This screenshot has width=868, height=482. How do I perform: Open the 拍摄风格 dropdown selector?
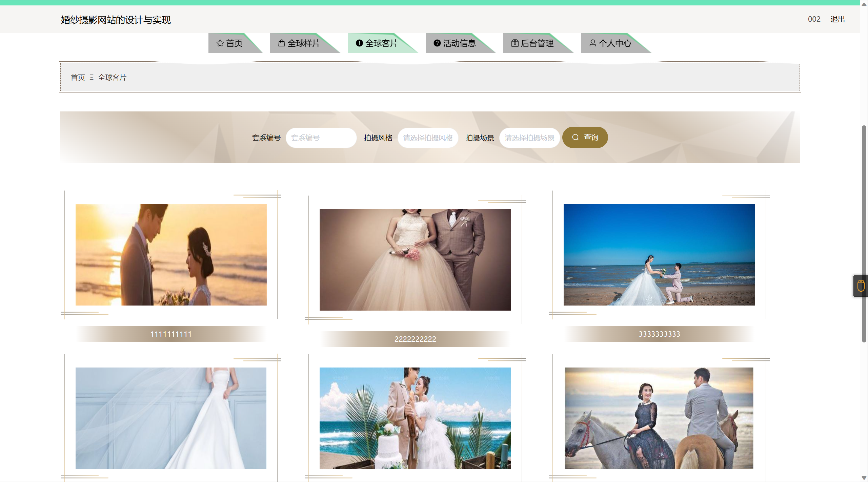428,138
